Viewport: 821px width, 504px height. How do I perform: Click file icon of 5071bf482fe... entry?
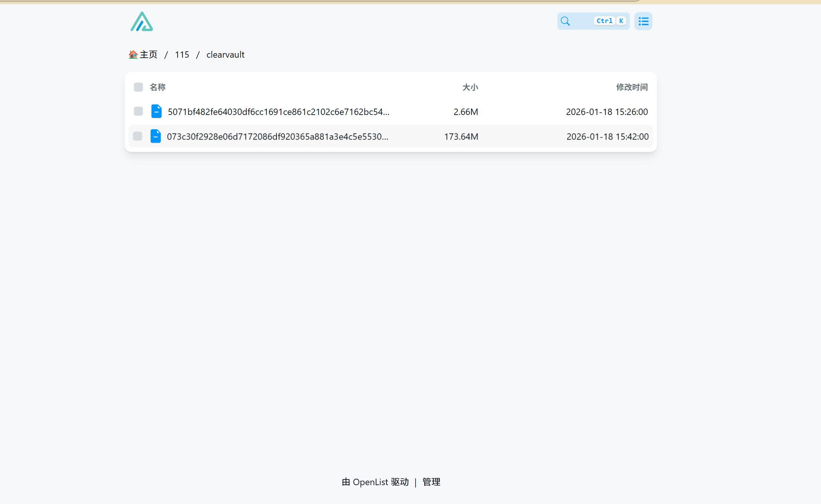click(x=156, y=112)
